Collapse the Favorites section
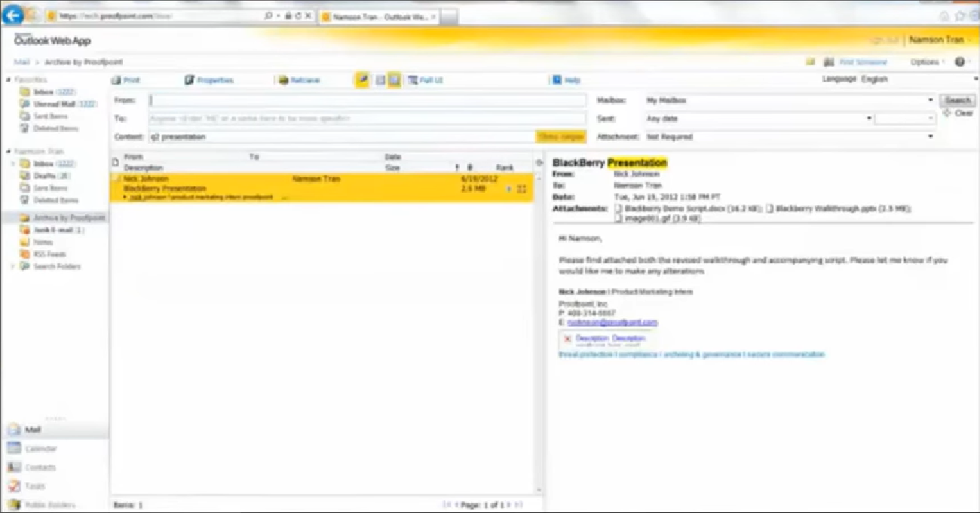This screenshot has height=513, width=980. pyautogui.click(x=8, y=80)
